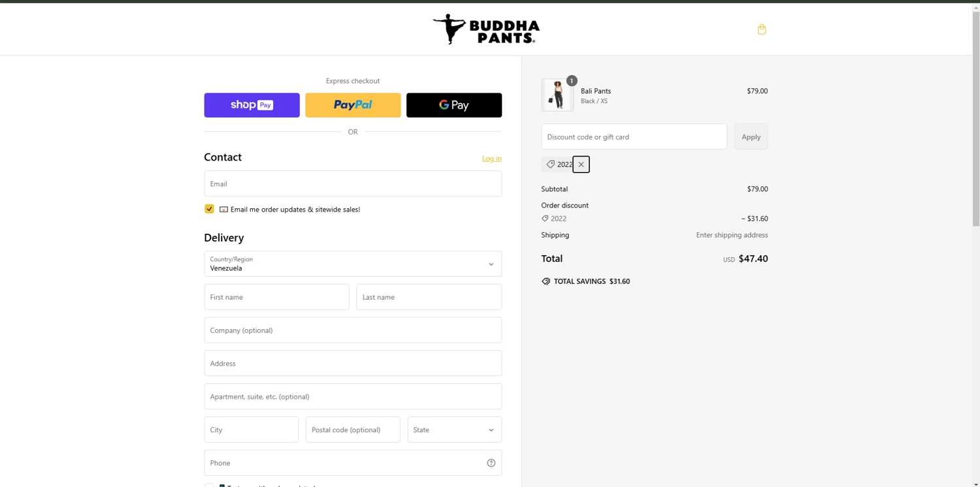Click the envelope icon beside email updates label
The image size is (980, 487).
click(223, 210)
